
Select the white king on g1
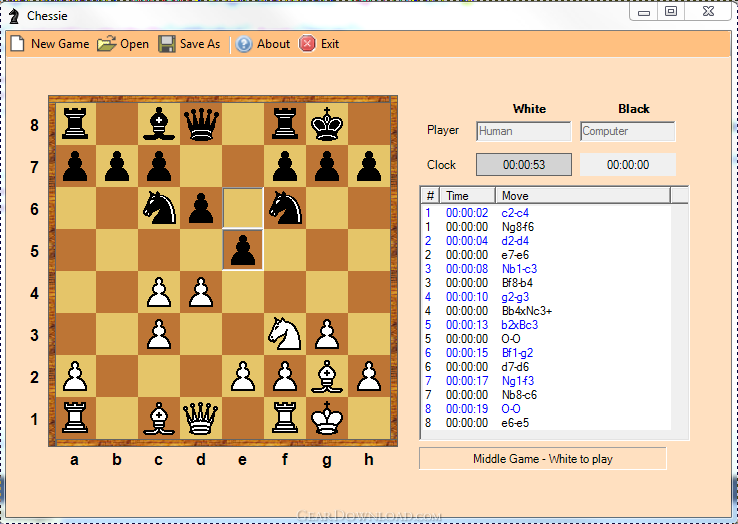tap(327, 419)
